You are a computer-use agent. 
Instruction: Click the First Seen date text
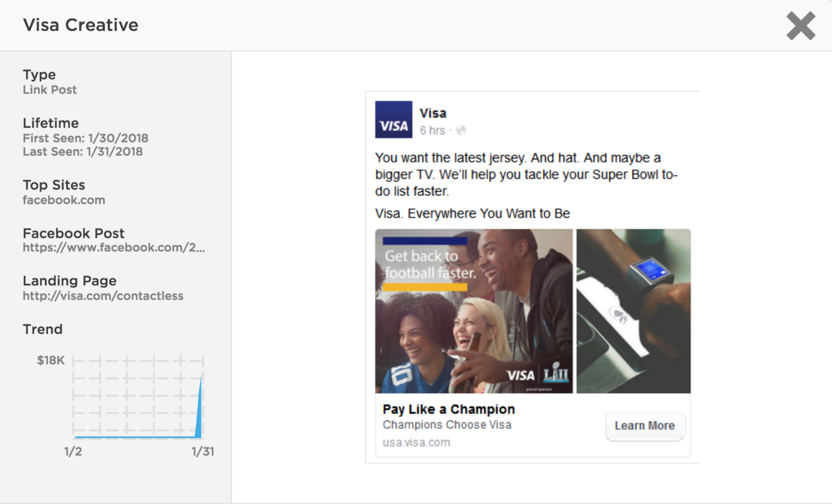click(x=85, y=137)
